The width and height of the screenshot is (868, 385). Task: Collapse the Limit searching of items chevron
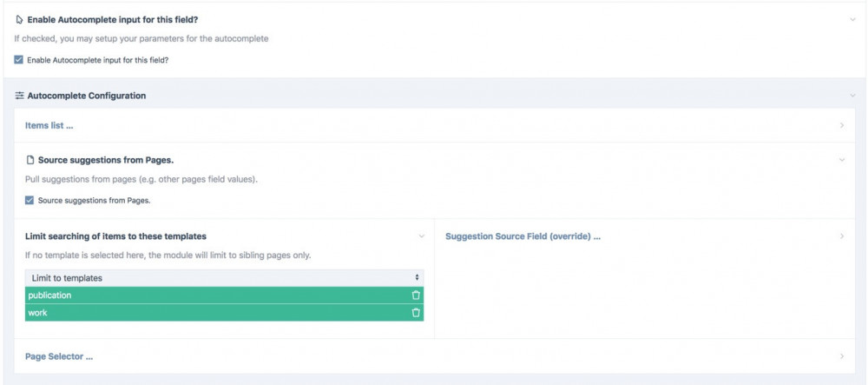[x=422, y=236]
